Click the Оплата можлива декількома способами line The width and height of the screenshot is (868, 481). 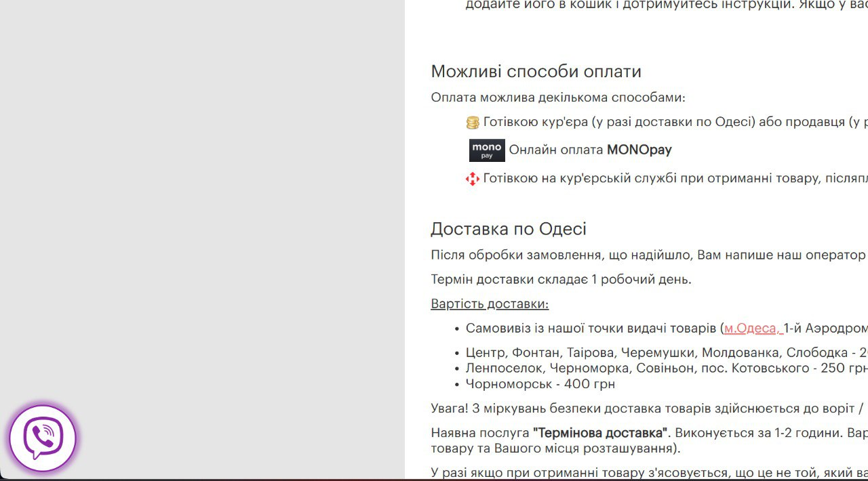tap(558, 98)
